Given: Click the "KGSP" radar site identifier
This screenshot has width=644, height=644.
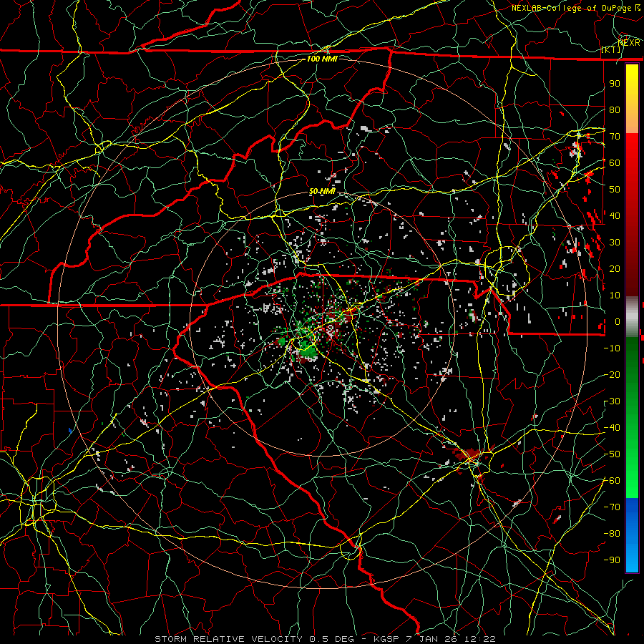Looking at the screenshot, I should pyautogui.click(x=386, y=639).
